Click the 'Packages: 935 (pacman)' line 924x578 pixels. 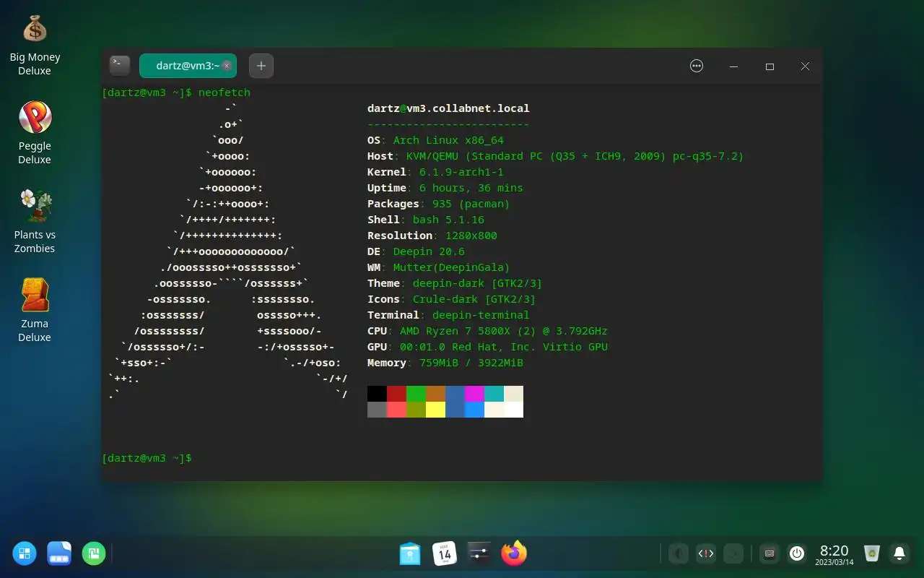click(x=438, y=204)
